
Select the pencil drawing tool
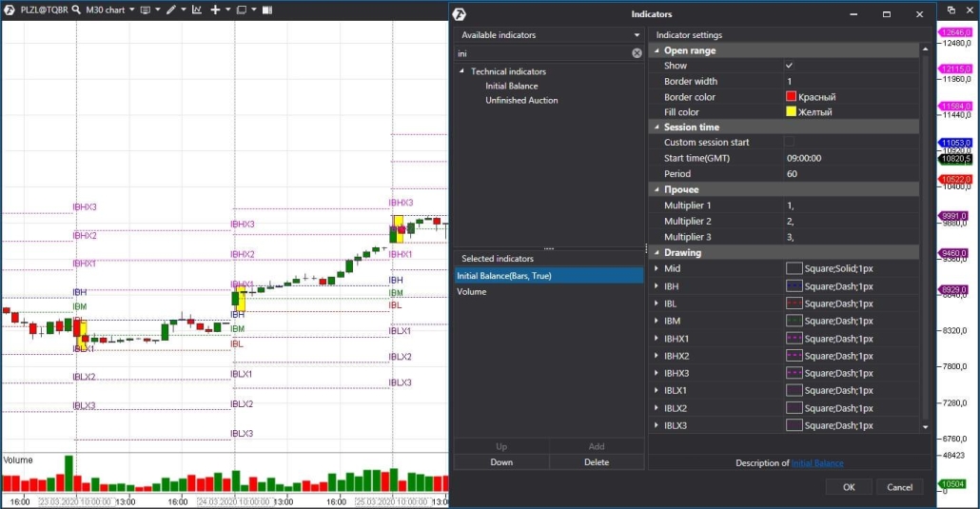tap(170, 10)
